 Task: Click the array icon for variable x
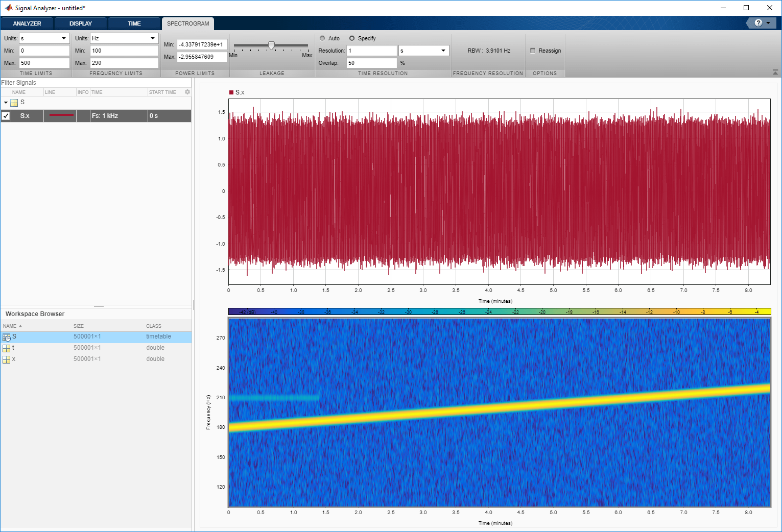point(7,359)
